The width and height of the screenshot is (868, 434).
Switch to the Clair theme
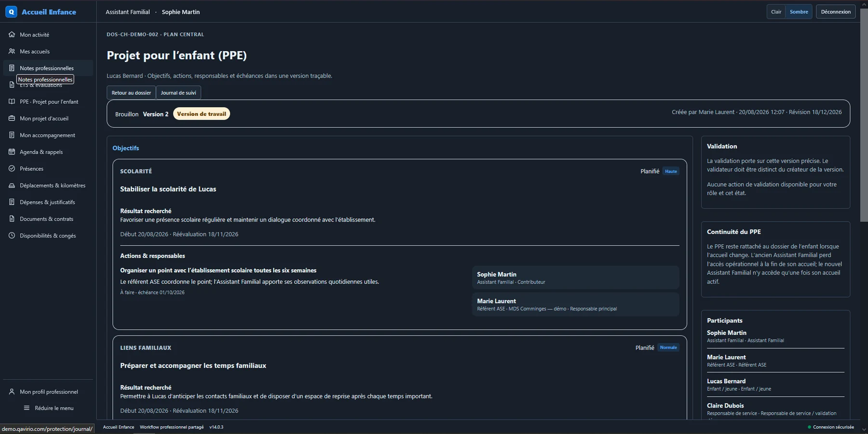[776, 12]
